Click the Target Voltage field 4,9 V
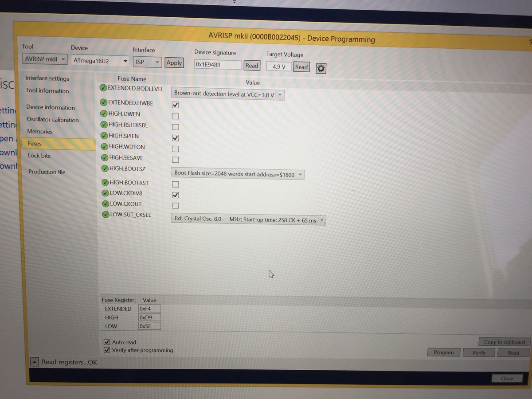The image size is (532, 399). pos(279,66)
